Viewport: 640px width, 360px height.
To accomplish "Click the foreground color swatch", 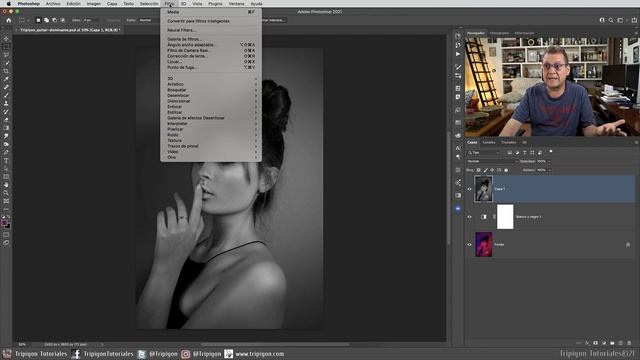I will click(x=4, y=223).
